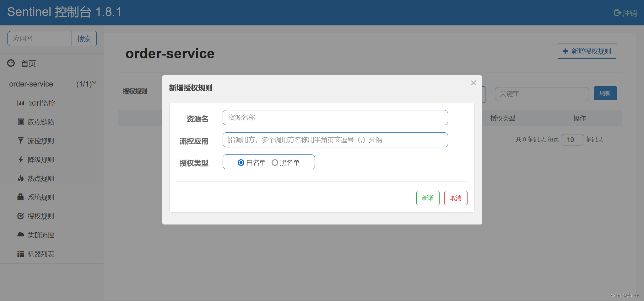Click the green 新增 button
This screenshot has height=301, width=644.
[428, 198]
